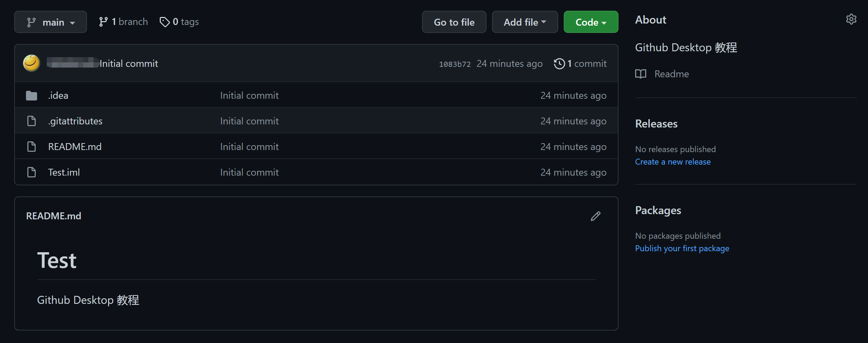The height and width of the screenshot is (343, 868).
Task: Open the main branch dropdown
Action: pos(51,22)
